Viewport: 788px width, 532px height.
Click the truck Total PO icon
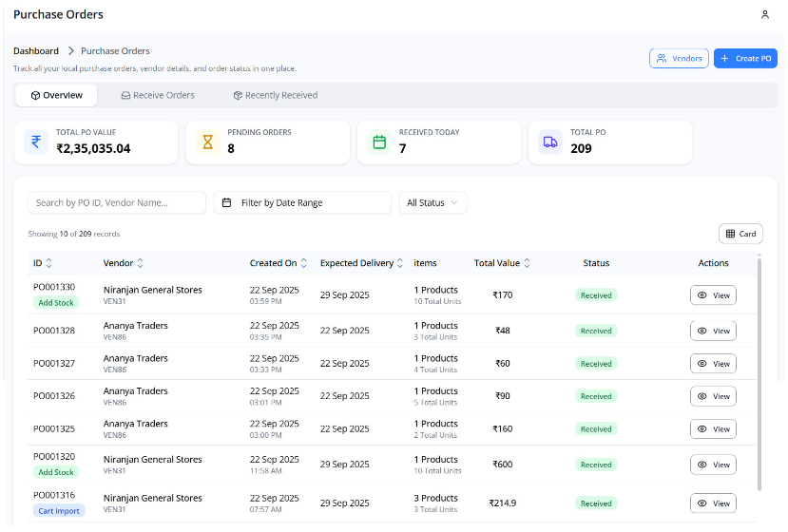tap(550, 142)
